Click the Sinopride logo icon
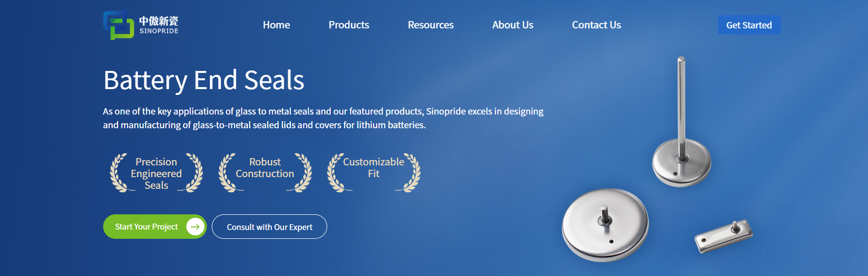The image size is (868, 276). coord(118,25)
